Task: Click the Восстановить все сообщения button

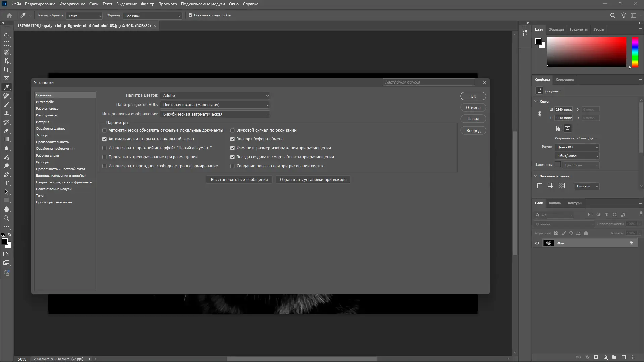Action: 239,180
